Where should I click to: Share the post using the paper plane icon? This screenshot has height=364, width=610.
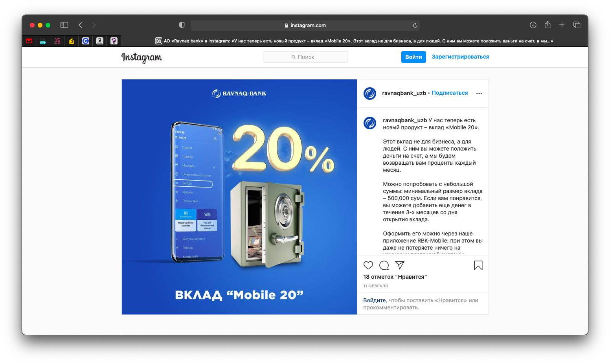[400, 265]
